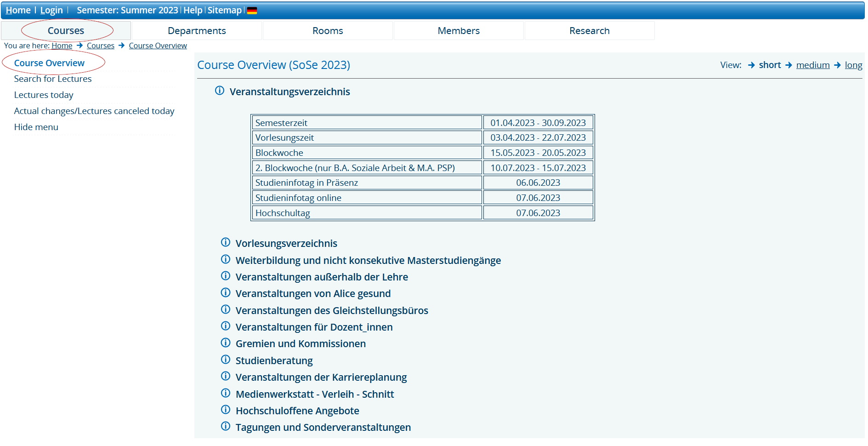
Task: Click Course Overview in the breadcrumb trail
Action: (158, 46)
